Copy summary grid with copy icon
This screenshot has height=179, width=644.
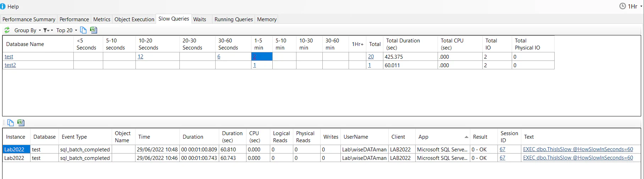click(x=83, y=30)
